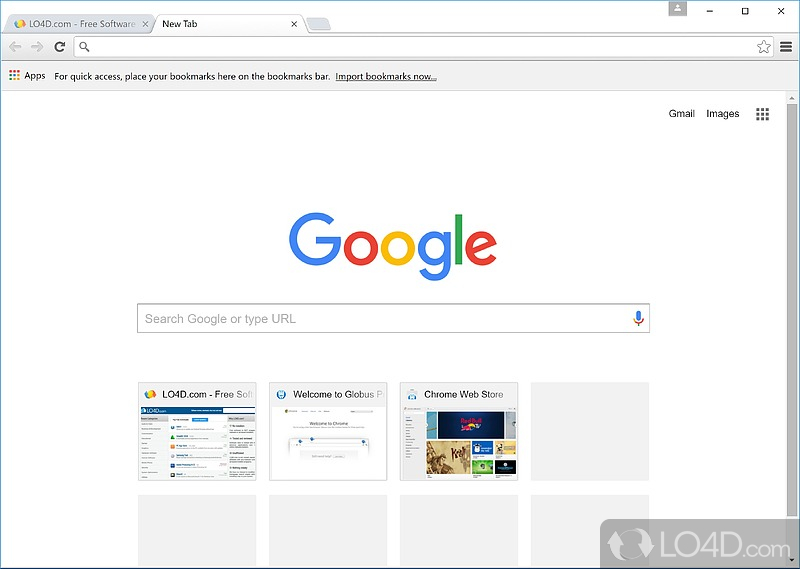Close the New Tab tab
This screenshot has height=569, width=800.
(x=294, y=24)
